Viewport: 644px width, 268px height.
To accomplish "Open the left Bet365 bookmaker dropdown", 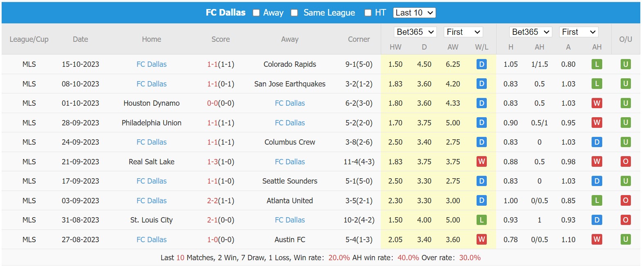I will pos(415,32).
